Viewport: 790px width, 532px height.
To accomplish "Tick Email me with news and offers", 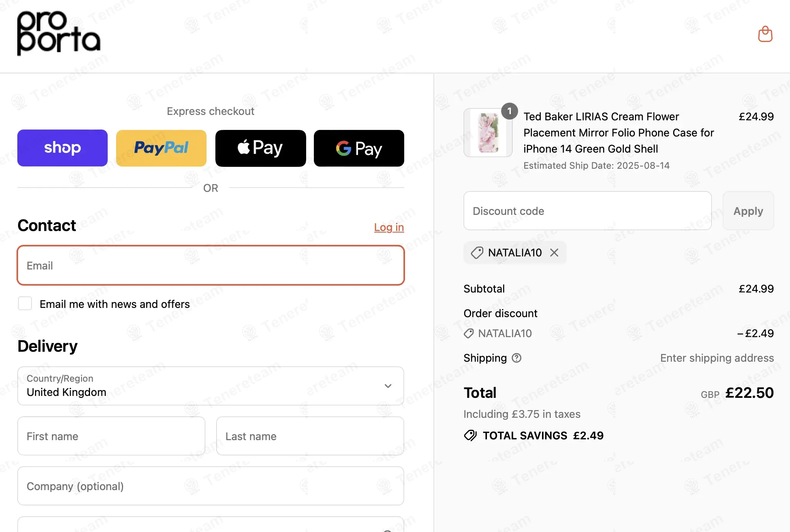I will pyautogui.click(x=25, y=303).
